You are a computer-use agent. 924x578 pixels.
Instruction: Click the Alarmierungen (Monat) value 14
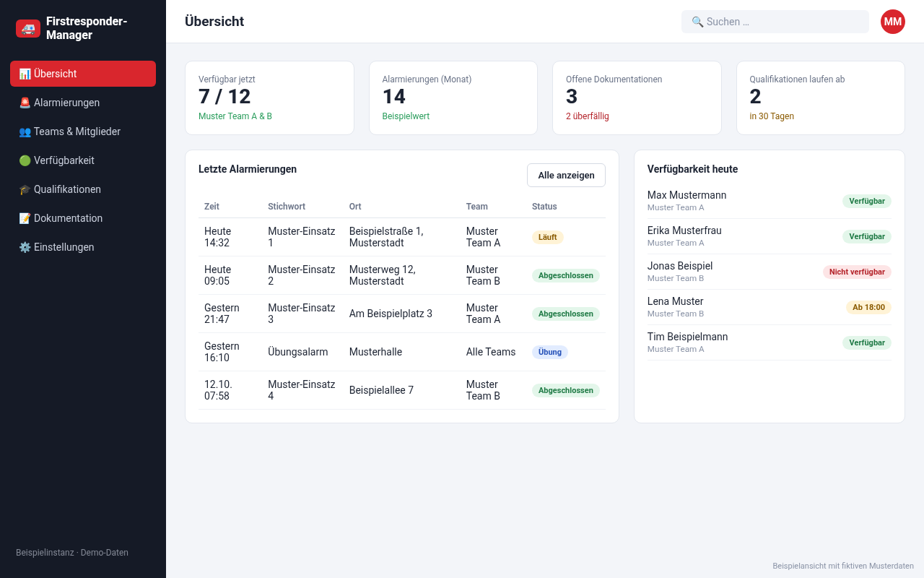point(394,97)
